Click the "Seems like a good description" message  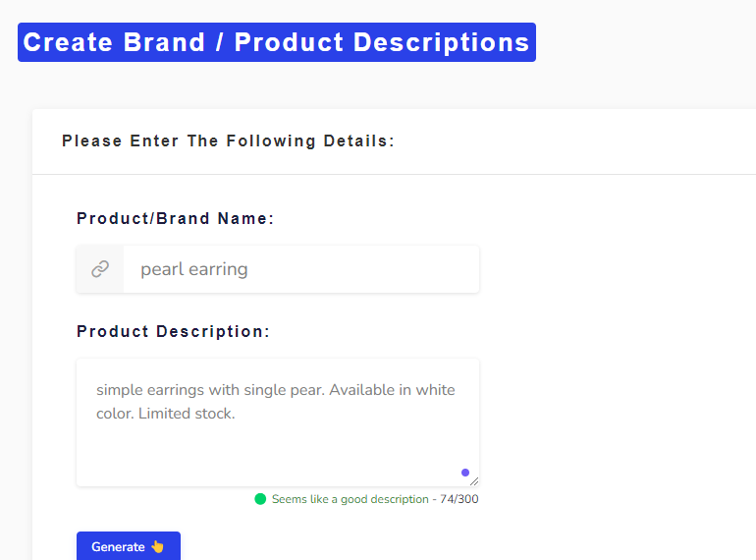point(351,499)
